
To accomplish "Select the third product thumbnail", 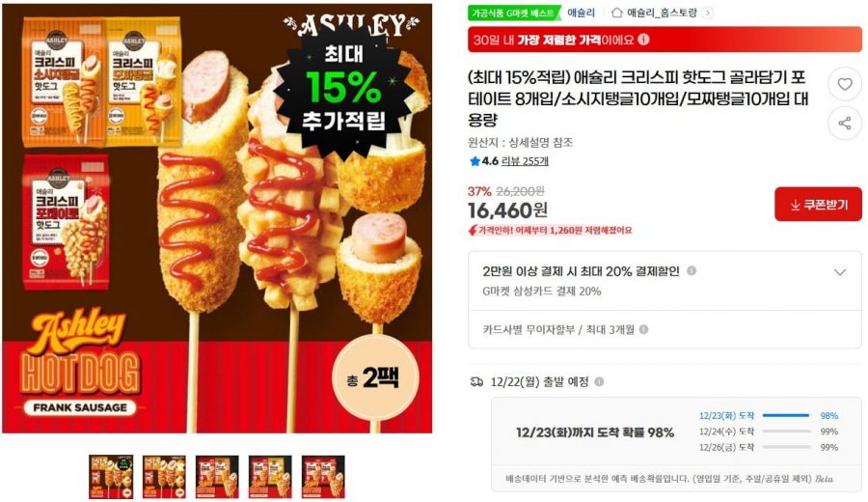I will pyautogui.click(x=218, y=477).
